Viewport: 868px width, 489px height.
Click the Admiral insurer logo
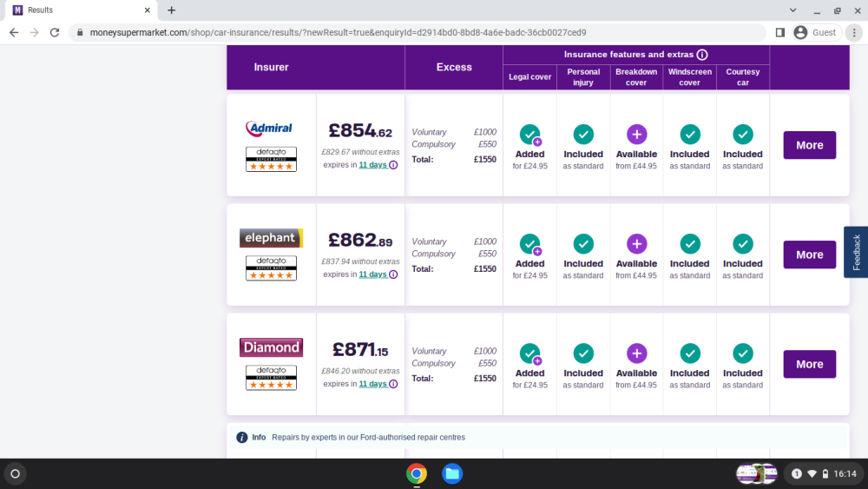269,129
